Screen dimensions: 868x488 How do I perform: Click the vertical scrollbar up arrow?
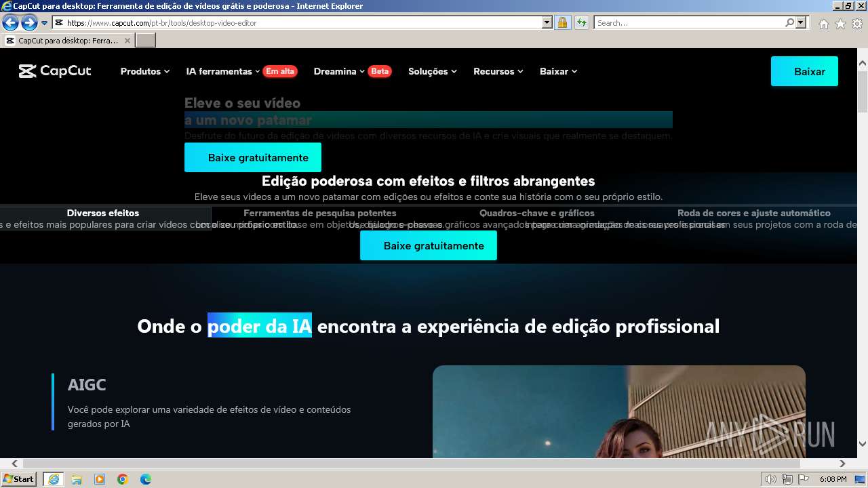[x=863, y=64]
